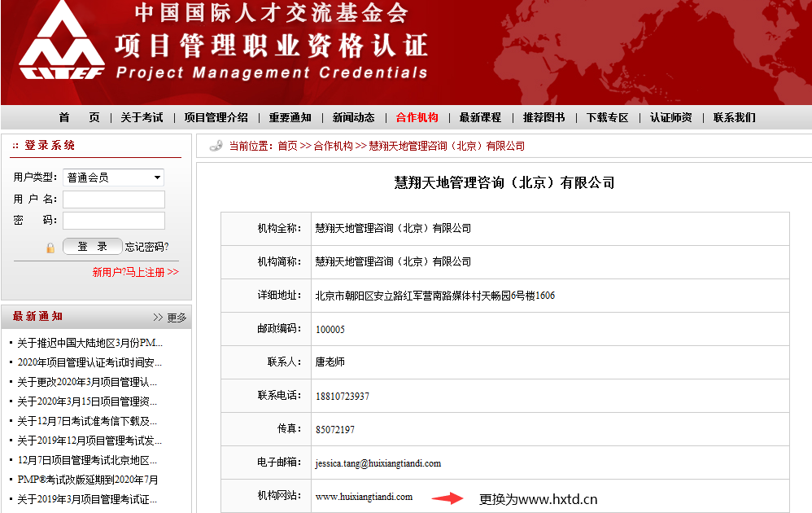Open the www.huixiangtiandi.com website link
Viewport: 812px width, 513px height.
click(364, 497)
